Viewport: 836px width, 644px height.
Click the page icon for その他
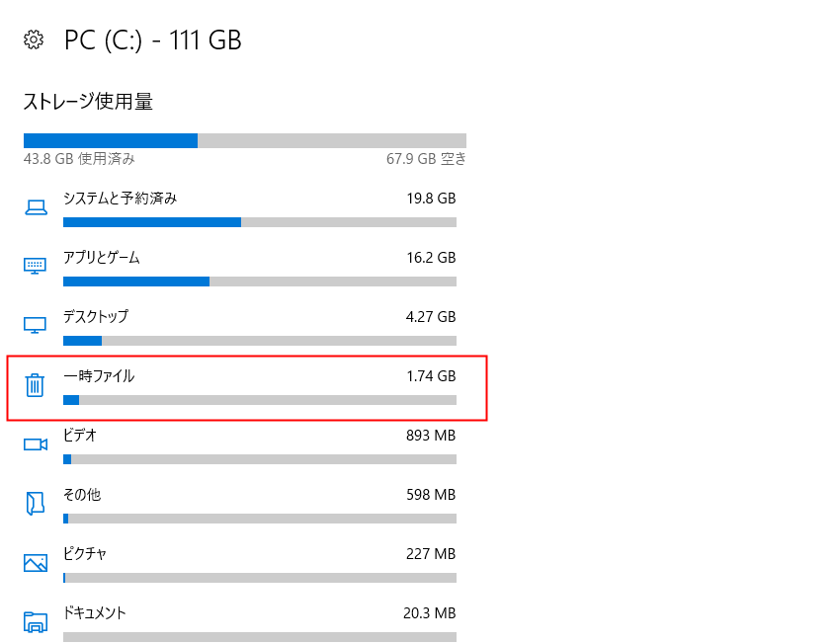pos(36,503)
